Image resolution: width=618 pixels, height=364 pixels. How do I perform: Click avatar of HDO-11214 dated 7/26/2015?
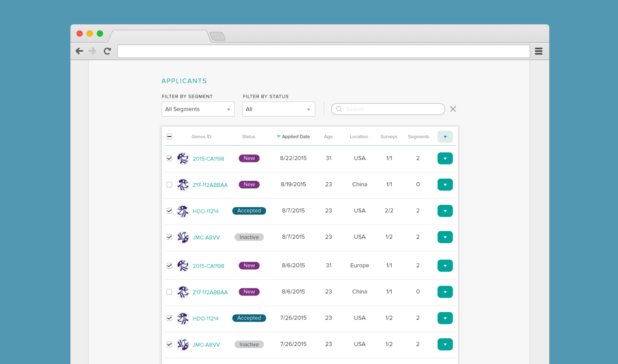click(183, 318)
